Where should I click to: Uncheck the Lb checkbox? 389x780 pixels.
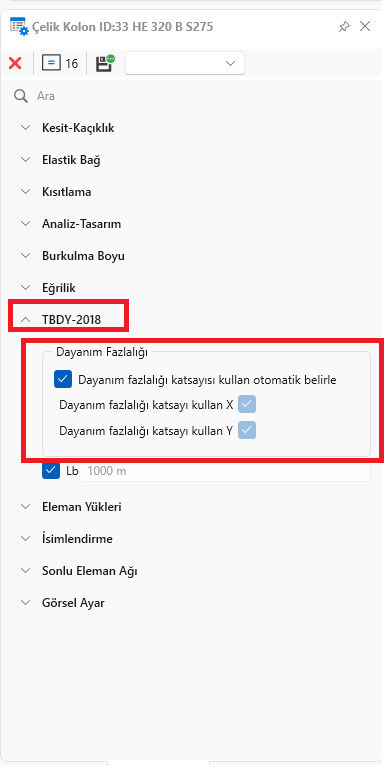pos(51,470)
